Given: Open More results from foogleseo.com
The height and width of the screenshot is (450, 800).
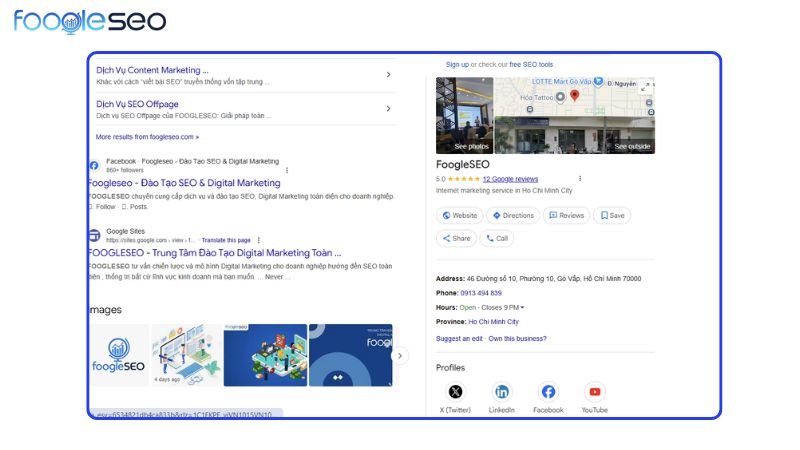Looking at the screenshot, I should (x=147, y=136).
